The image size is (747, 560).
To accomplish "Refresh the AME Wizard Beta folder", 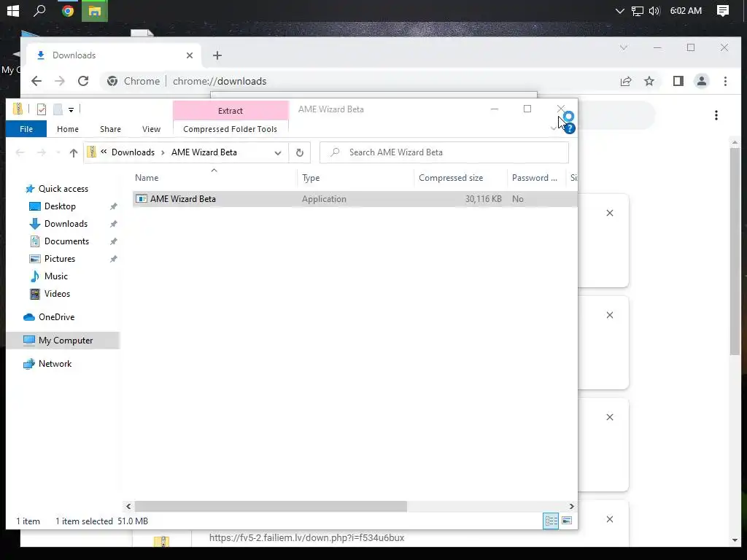I will pyautogui.click(x=300, y=153).
